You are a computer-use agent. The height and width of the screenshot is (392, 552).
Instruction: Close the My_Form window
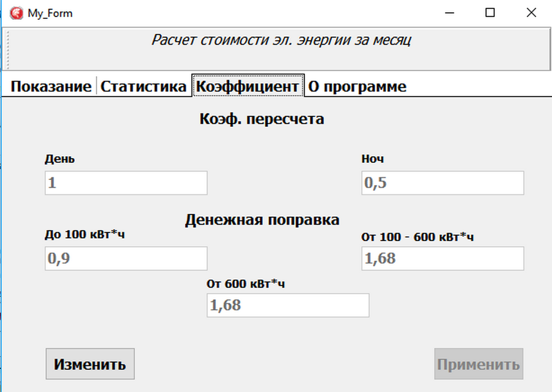coord(531,13)
